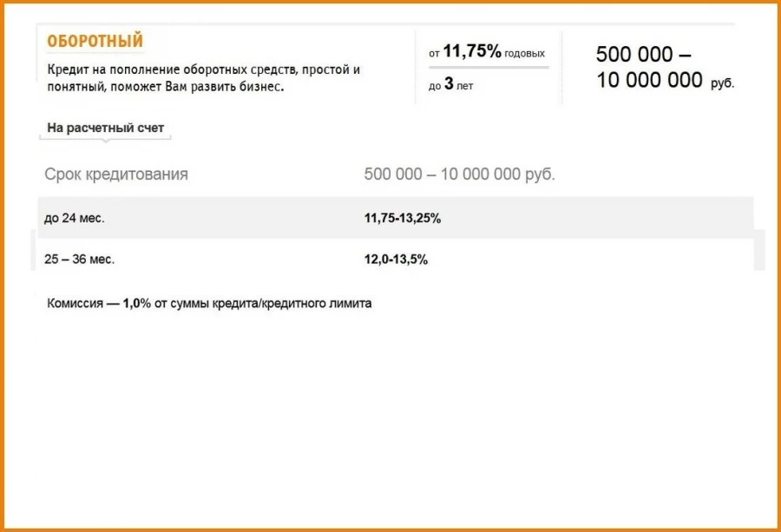The width and height of the screenshot is (781, 532).
Task: Click the gray table header "500 000 – 10 000 000 руб."
Action: (459, 174)
